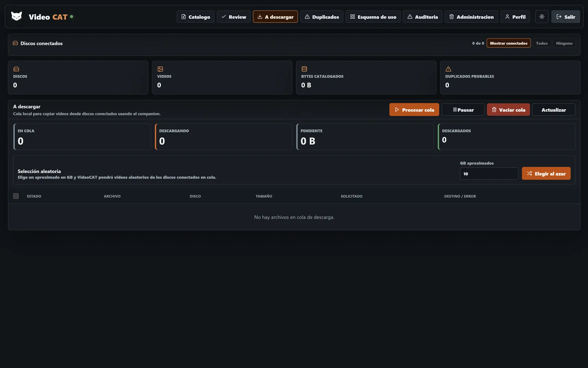Click the green status dot beside Video CAT
The image size is (588, 368).
[72, 16]
